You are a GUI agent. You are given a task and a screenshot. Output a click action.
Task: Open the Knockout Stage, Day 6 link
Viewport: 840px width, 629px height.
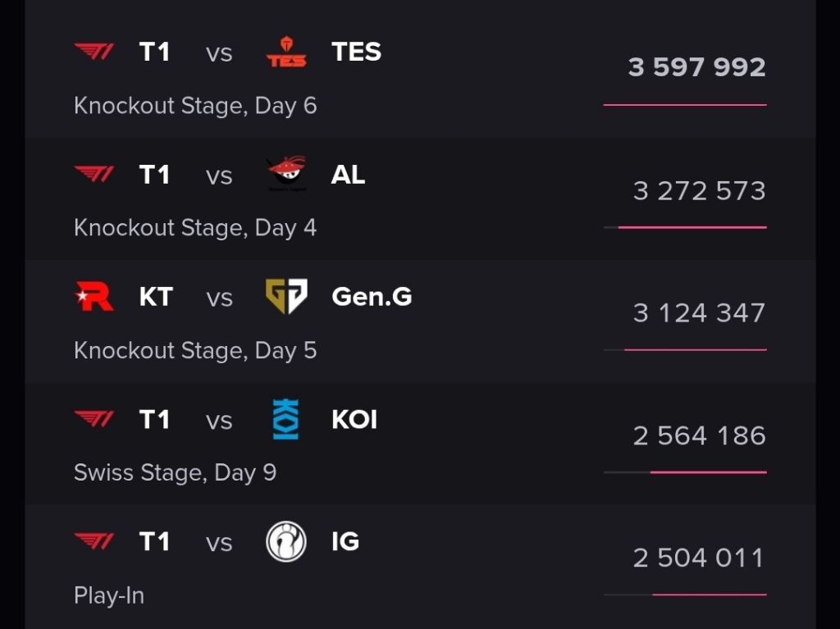[195, 105]
